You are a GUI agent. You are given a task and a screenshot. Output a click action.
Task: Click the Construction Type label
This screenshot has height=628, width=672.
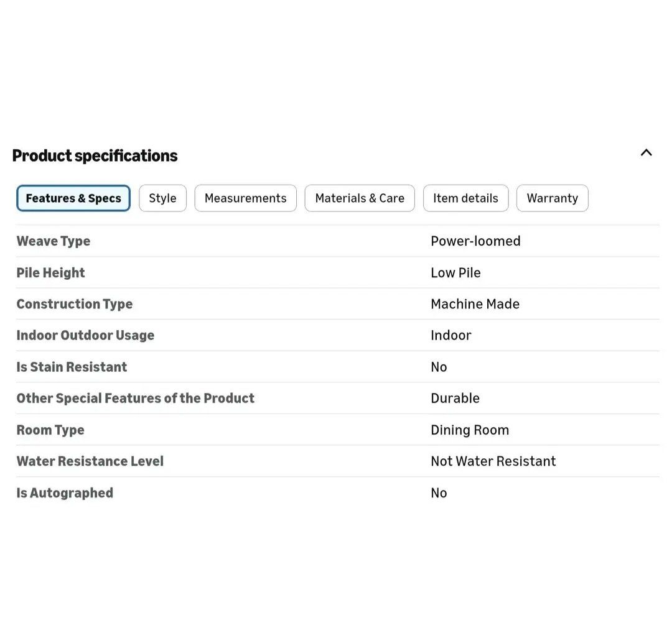[75, 304]
